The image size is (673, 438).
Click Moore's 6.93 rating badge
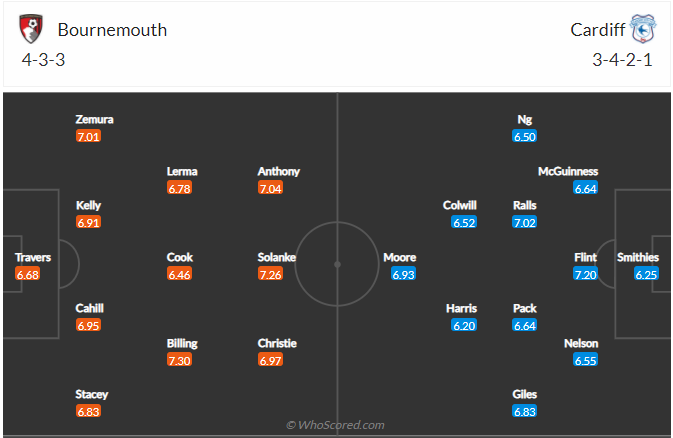[x=404, y=274]
